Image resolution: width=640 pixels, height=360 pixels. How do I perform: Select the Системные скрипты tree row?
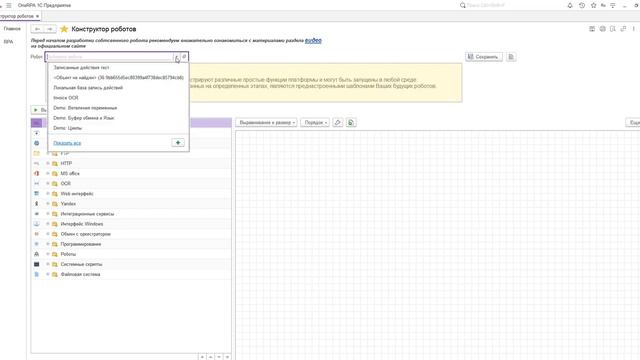[131, 264]
